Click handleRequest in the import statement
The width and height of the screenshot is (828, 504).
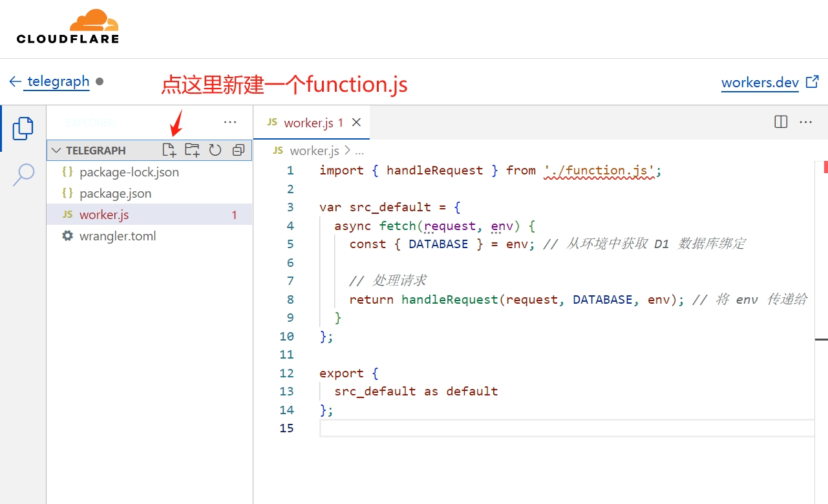tap(435, 171)
